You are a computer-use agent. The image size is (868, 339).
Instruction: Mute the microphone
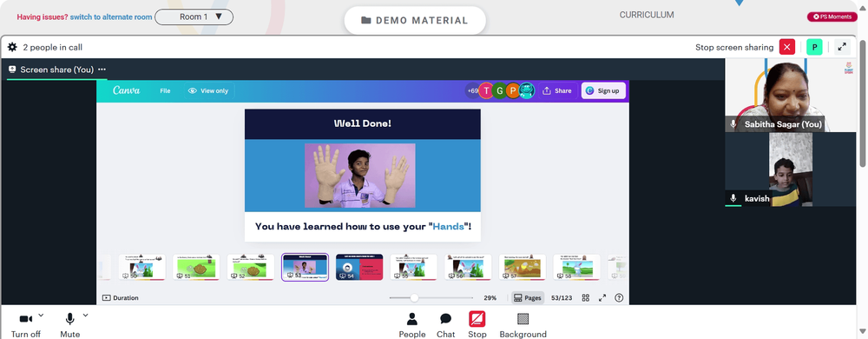[69, 324]
